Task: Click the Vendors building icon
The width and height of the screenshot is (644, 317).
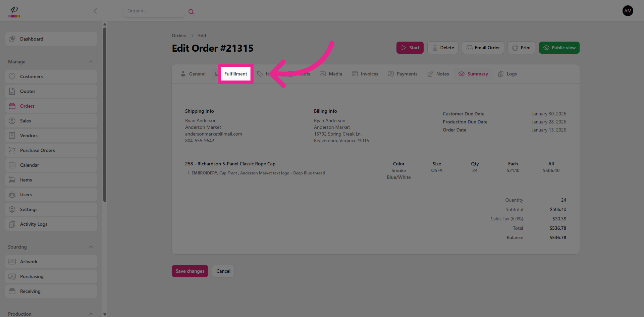Action: click(x=12, y=136)
